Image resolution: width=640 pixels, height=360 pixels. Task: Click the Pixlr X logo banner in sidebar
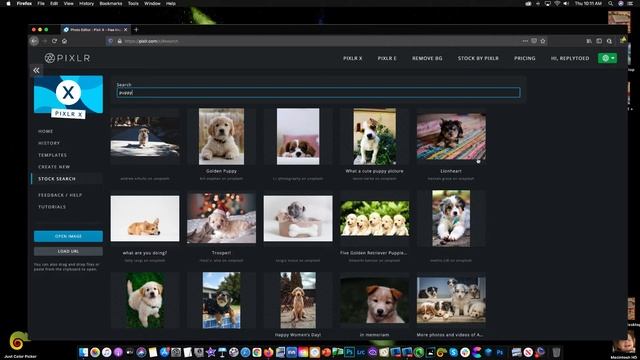[x=68, y=97]
